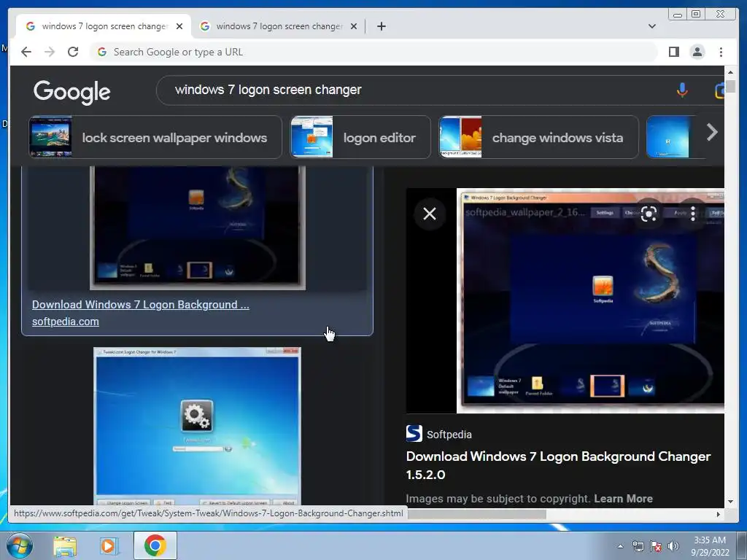Select the first logon screen changer tab
The image size is (747, 560).
click(104, 26)
